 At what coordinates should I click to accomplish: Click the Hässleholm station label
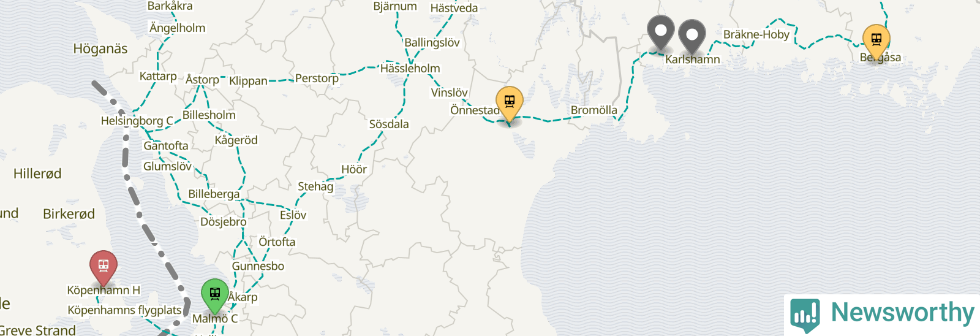pos(410,69)
